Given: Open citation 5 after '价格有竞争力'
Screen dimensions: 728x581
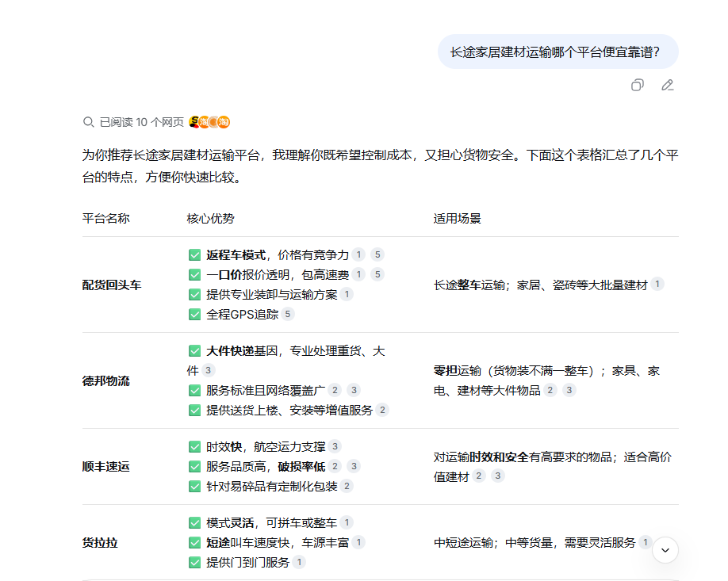Looking at the screenshot, I should [x=377, y=254].
